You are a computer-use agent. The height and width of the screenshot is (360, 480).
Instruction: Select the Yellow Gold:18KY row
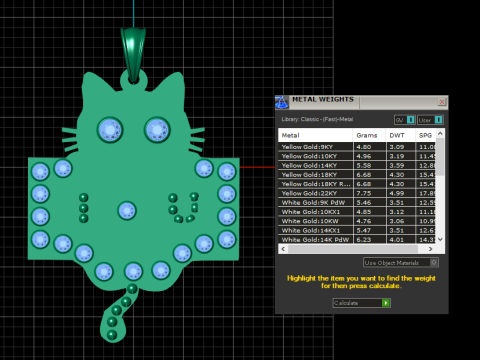pyautogui.click(x=357, y=175)
